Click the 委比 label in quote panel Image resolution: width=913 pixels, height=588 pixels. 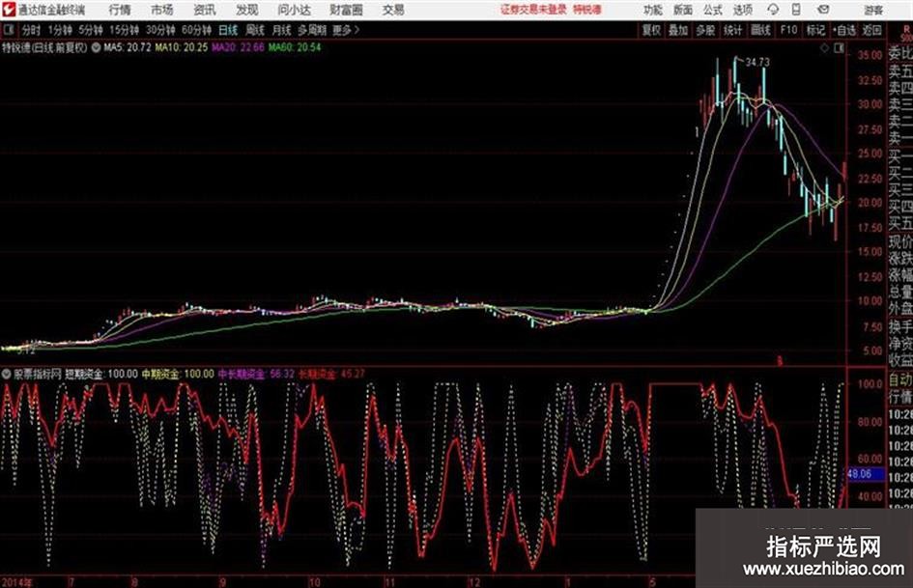coord(900,53)
